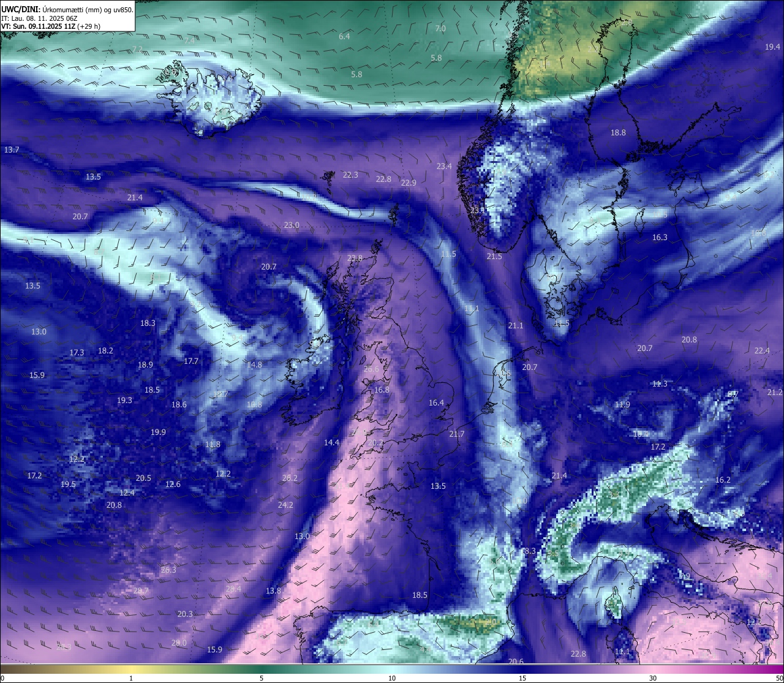Screen dimensions: 784x683
Task: Click the 5 mark on the color scale
Action: point(262,678)
